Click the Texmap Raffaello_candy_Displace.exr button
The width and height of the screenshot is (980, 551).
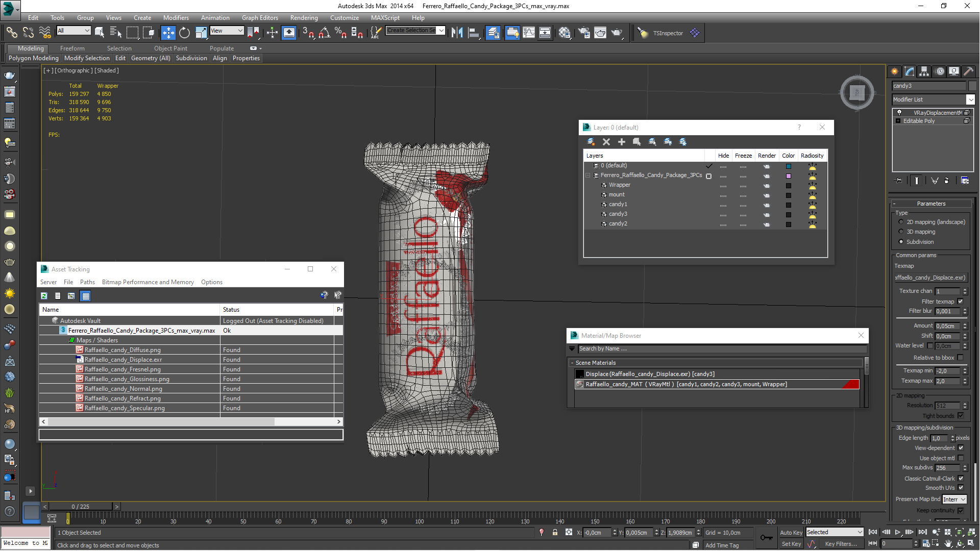(x=930, y=278)
